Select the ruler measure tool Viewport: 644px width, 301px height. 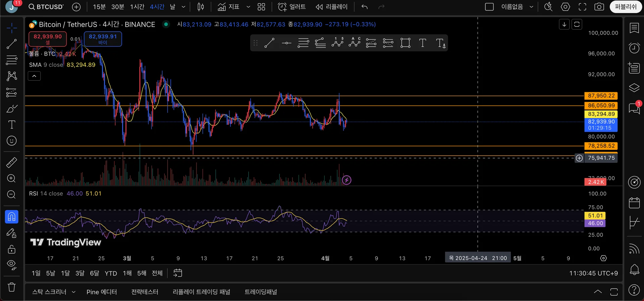[x=12, y=162]
